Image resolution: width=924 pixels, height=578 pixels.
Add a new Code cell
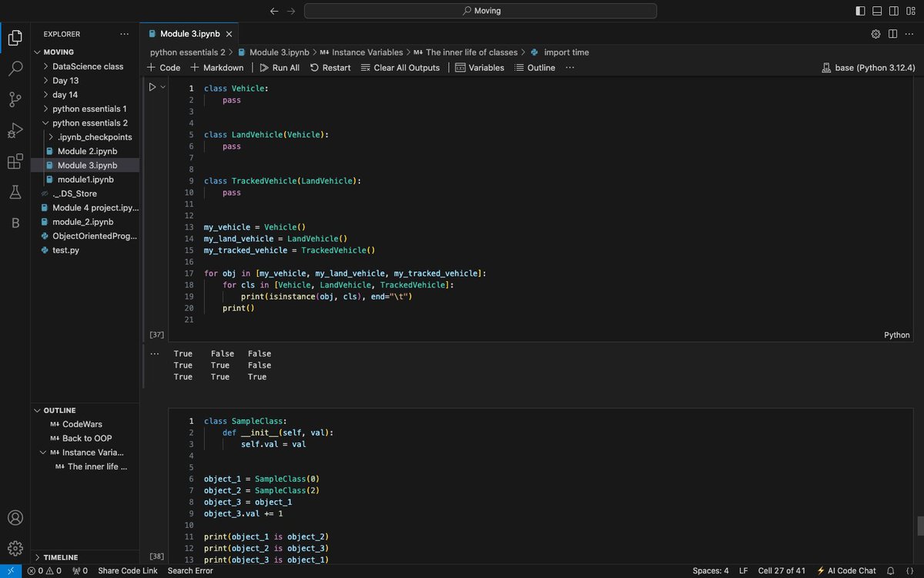[163, 68]
